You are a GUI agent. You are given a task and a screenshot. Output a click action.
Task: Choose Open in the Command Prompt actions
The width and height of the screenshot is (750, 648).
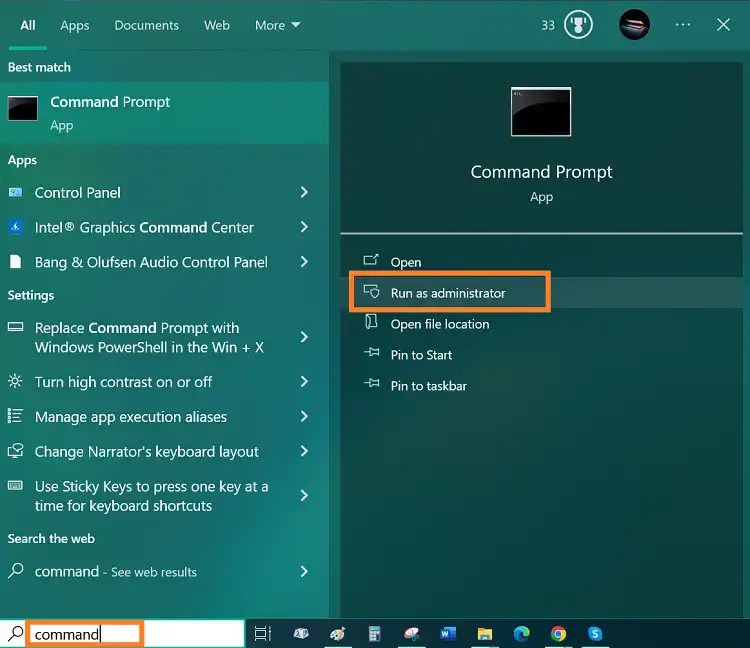tap(406, 263)
